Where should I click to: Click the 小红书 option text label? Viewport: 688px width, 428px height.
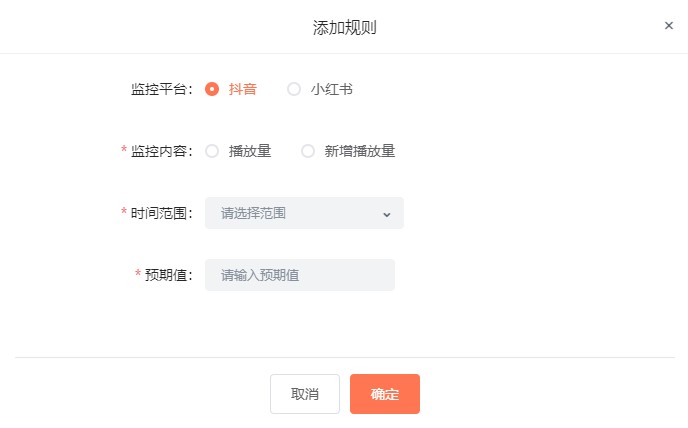click(332, 89)
